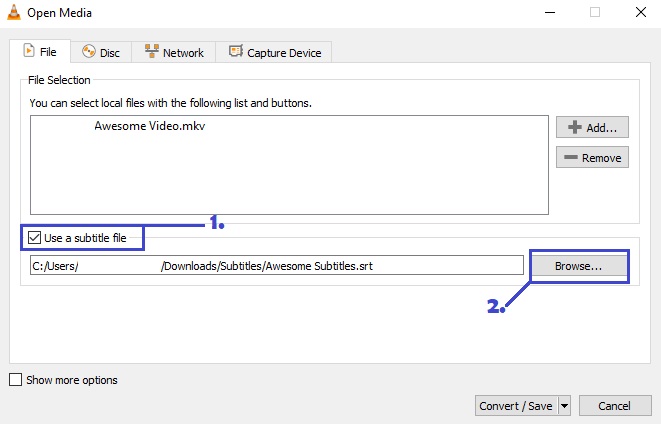Click the Disc tab's disc icon

[x=89, y=51]
